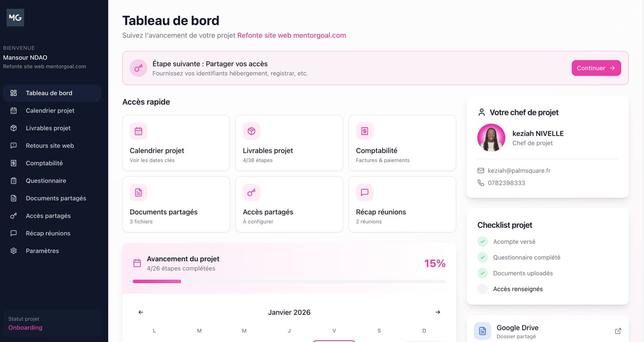
Task: Click the receipt icon on Comptabilité card
Action: pos(365,131)
